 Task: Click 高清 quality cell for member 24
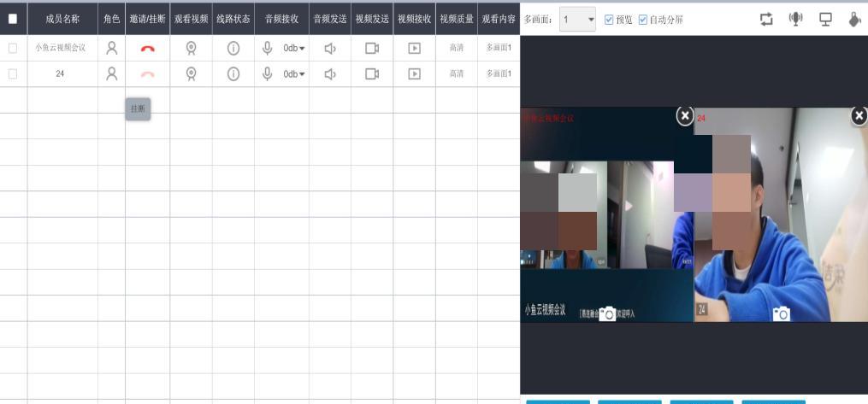coord(457,74)
